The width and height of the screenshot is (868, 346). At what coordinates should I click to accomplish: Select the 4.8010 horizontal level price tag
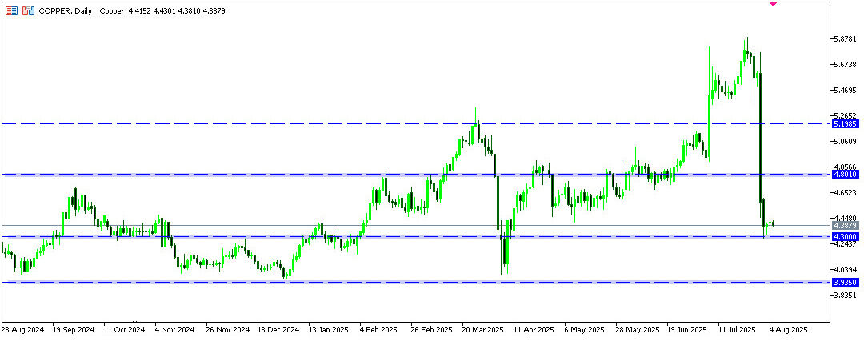pos(846,174)
